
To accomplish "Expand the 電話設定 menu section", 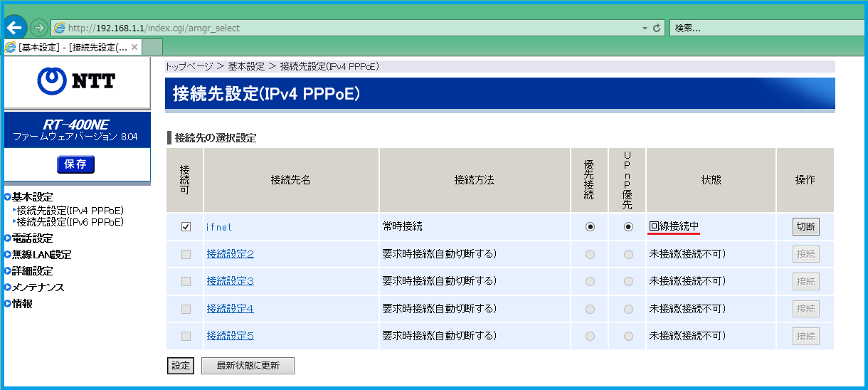I will point(32,238).
